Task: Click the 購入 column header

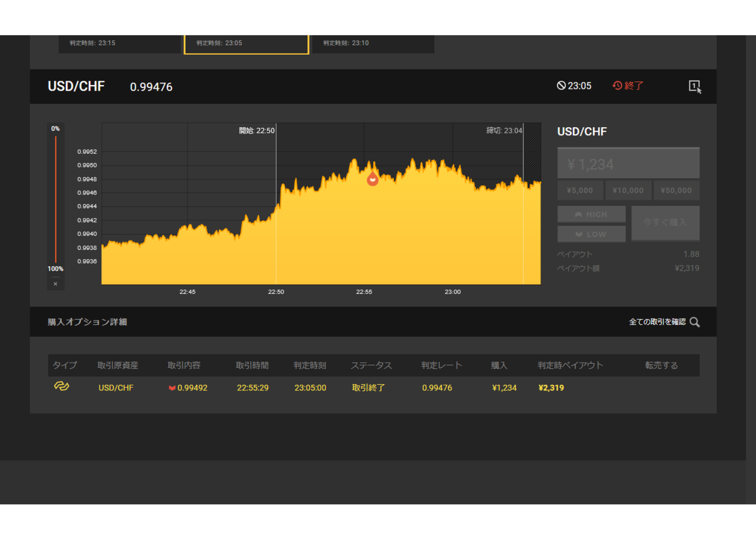Action: (500, 365)
